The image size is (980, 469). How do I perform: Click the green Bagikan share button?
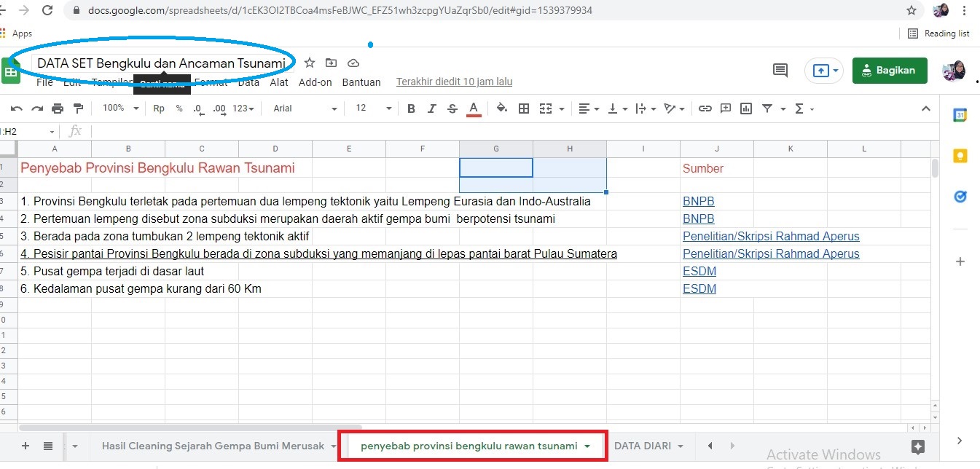pos(890,71)
